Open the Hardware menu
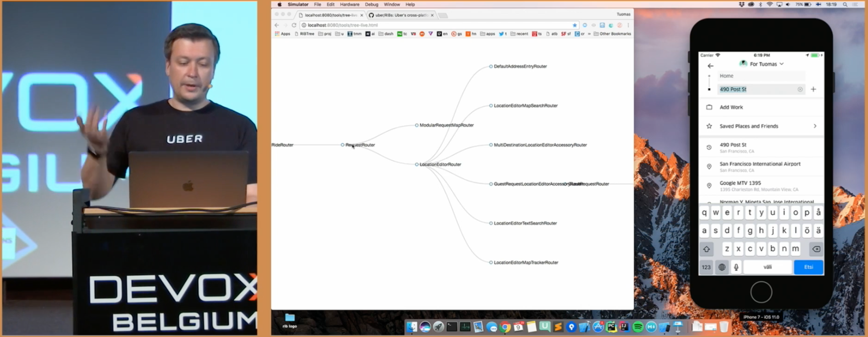The height and width of the screenshot is (337, 868). [350, 5]
